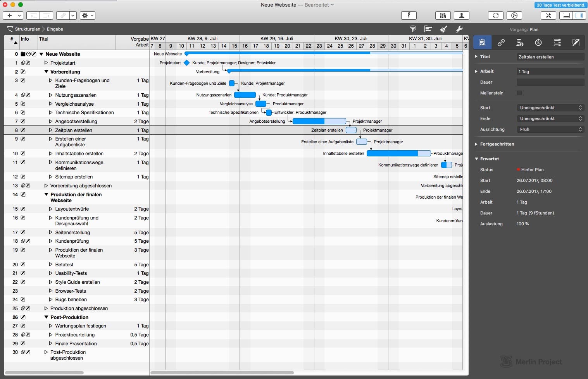Viewport: 588px width, 379px height.
Task: Open grouping options via the bars icon
Action: click(428, 29)
